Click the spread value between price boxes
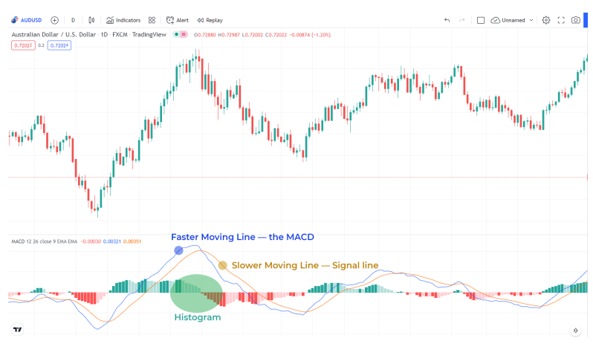593x364 pixels. tap(41, 45)
